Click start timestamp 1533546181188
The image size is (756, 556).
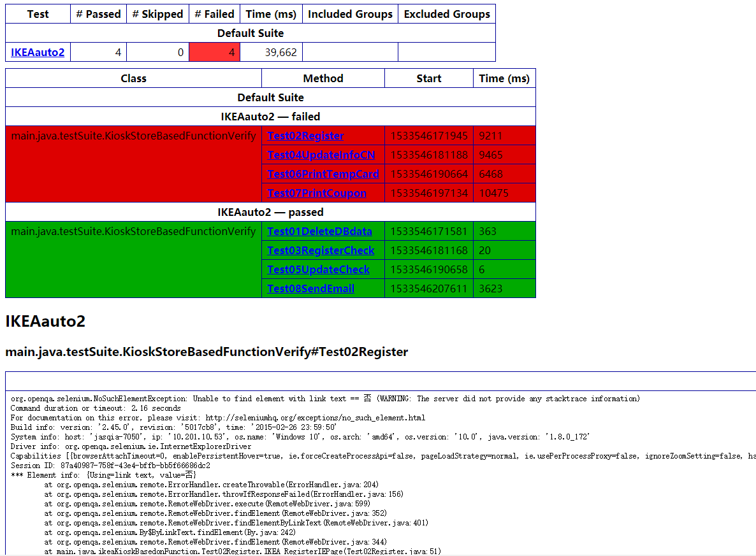tap(429, 155)
